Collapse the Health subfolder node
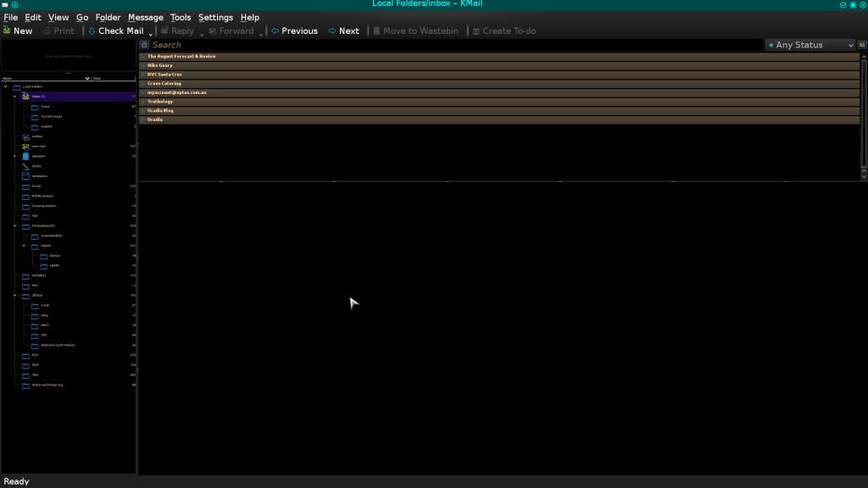 (24, 247)
